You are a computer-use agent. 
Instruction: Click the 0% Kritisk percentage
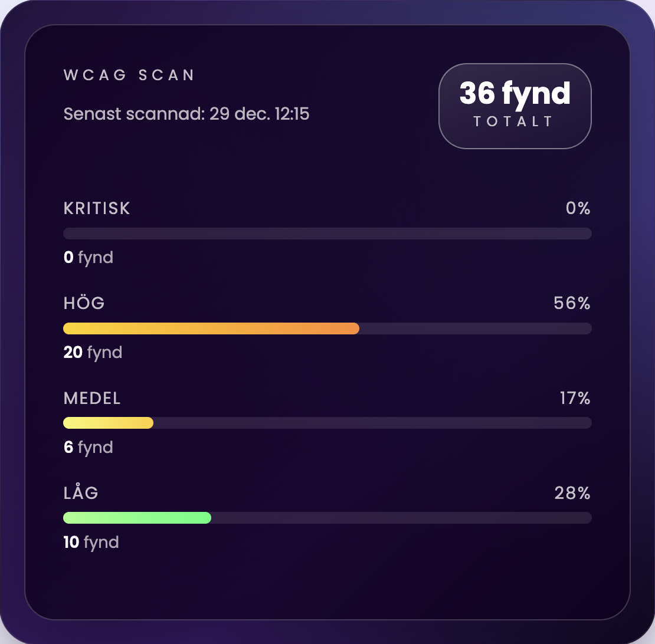[578, 209]
